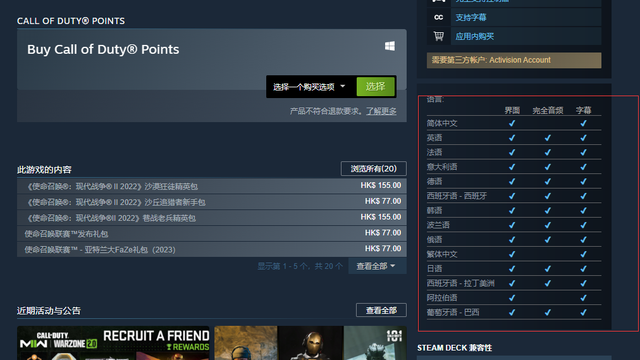The image size is (640, 360).
Task: Open the Recruit a Friend event thumbnail
Action: point(113,343)
